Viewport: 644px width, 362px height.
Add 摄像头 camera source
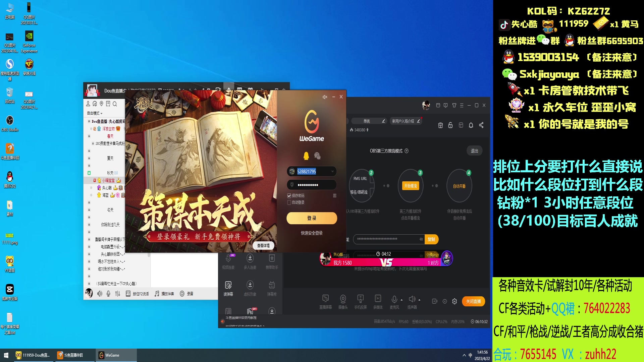coord(343,301)
